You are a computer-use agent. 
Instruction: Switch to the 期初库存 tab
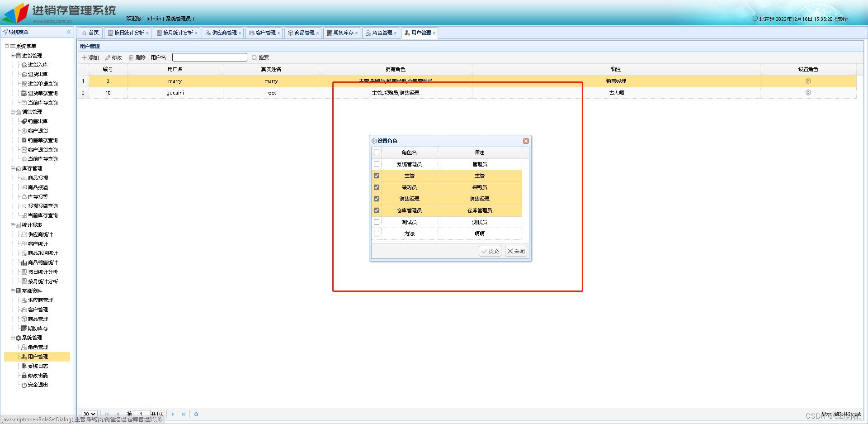pyautogui.click(x=342, y=33)
